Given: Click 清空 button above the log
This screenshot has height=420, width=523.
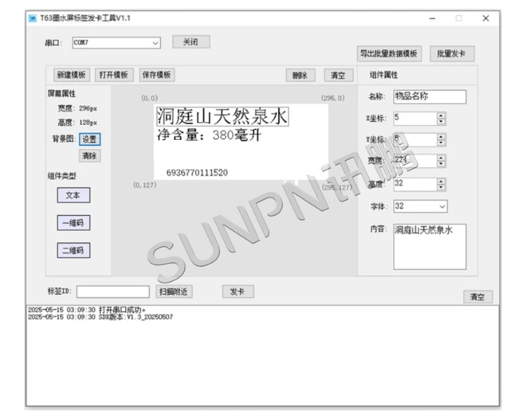Looking at the screenshot, I should point(477,297).
